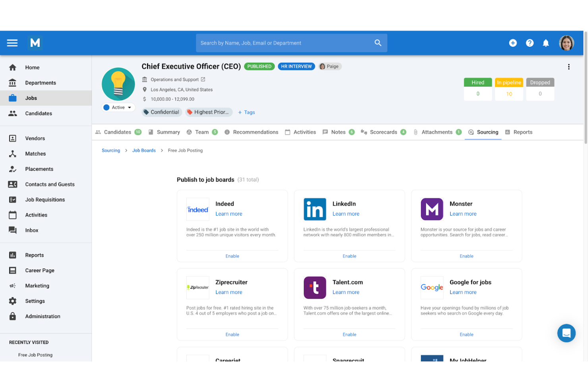This screenshot has height=392, width=588.
Task: Enable Indeed job board
Action: tap(232, 256)
